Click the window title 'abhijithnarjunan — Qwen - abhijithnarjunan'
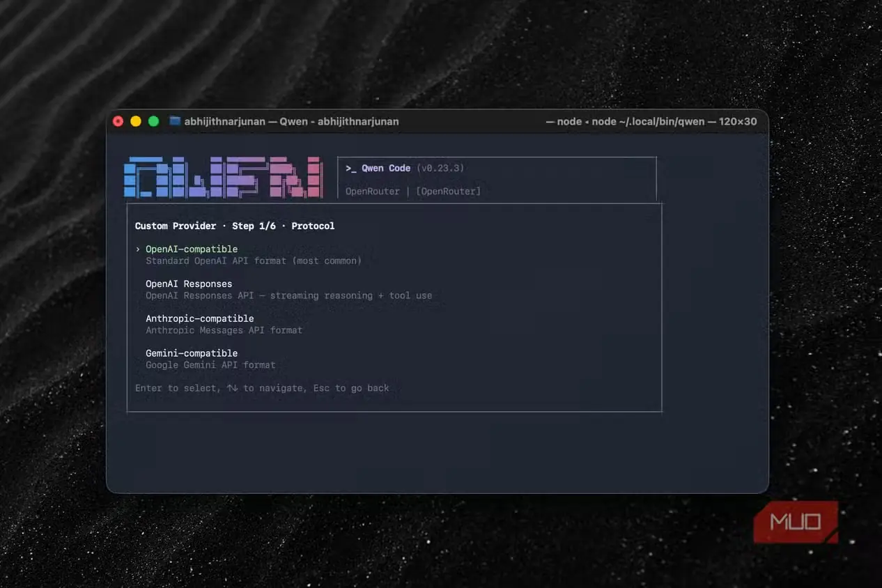This screenshot has height=588, width=882. [x=292, y=121]
